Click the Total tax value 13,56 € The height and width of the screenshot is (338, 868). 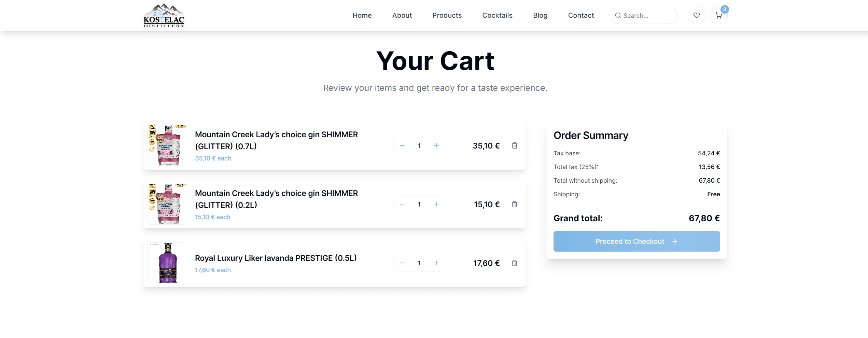pyautogui.click(x=709, y=167)
